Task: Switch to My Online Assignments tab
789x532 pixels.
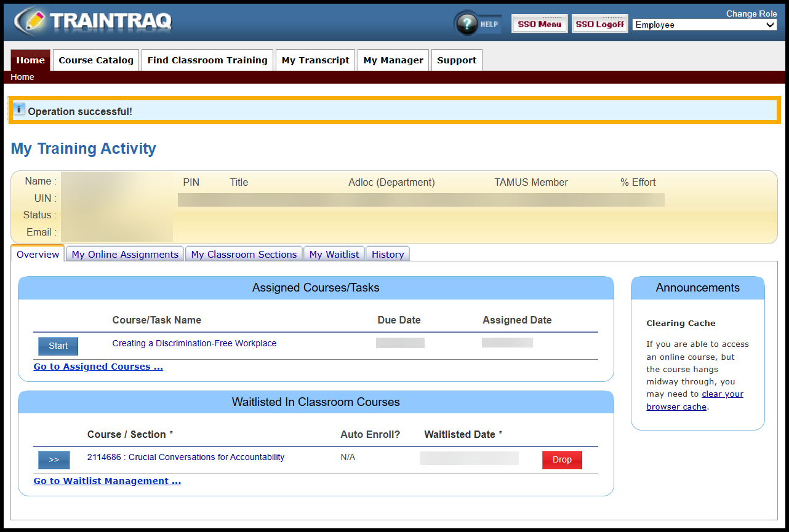Action: (125, 255)
